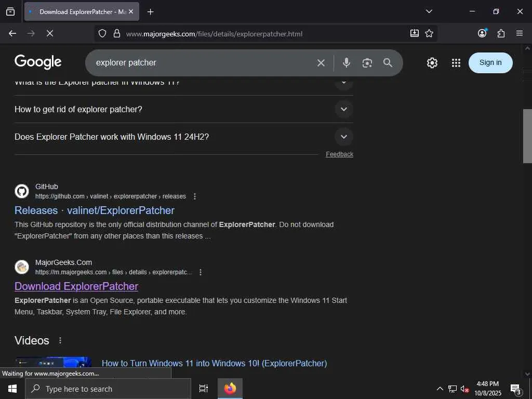Screen dimensions: 532x399
Task: Click the m.majorgeeks.com breadcrumb URL text
Action: (113, 272)
